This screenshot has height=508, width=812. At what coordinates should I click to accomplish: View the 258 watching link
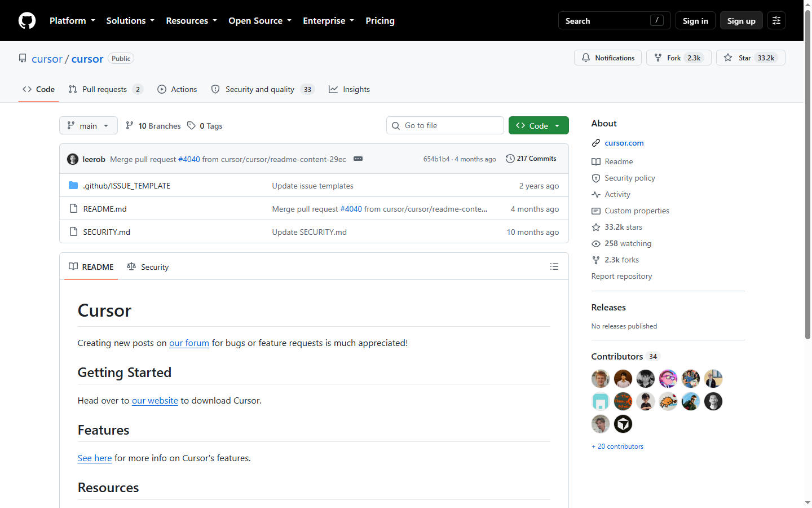(x=628, y=243)
